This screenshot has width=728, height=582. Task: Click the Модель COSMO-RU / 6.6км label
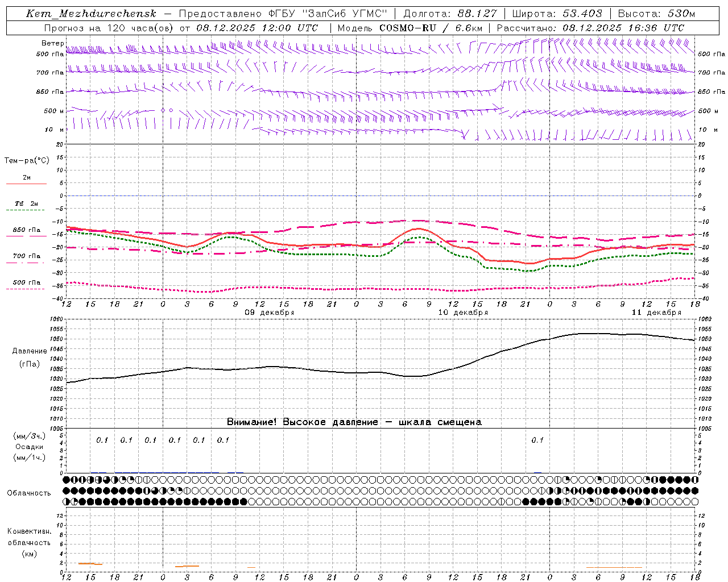click(410, 28)
